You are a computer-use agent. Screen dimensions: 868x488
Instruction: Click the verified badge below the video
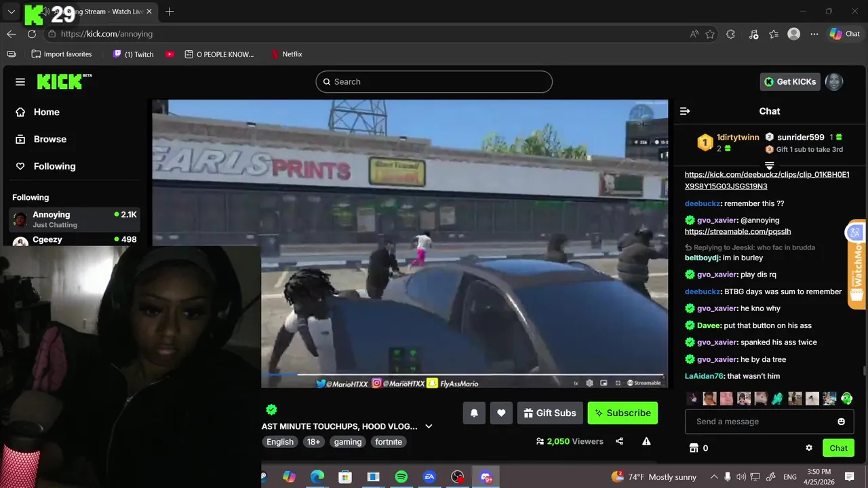(271, 409)
